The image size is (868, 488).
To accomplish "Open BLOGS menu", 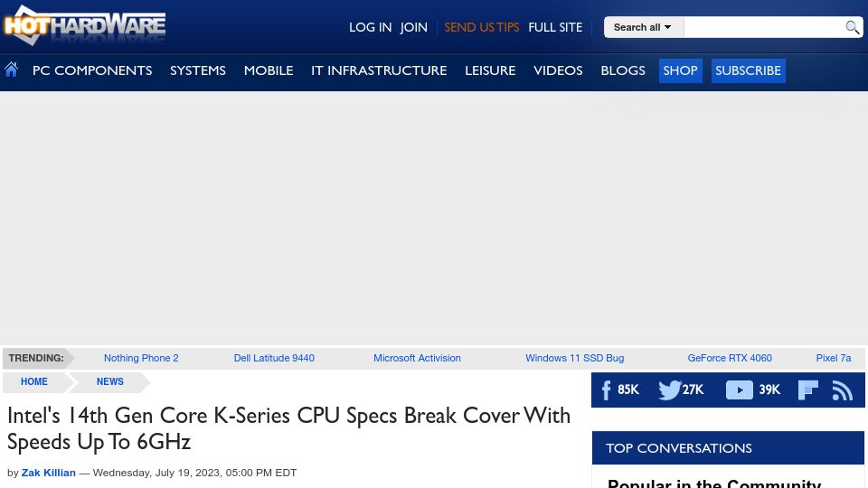I will pyautogui.click(x=623, y=70).
